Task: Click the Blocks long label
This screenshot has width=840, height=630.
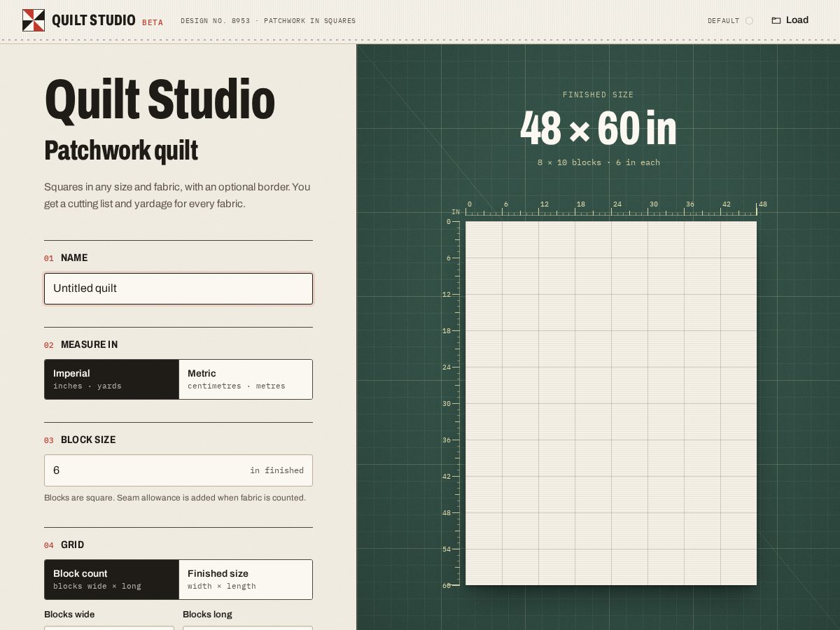Action: point(207,615)
